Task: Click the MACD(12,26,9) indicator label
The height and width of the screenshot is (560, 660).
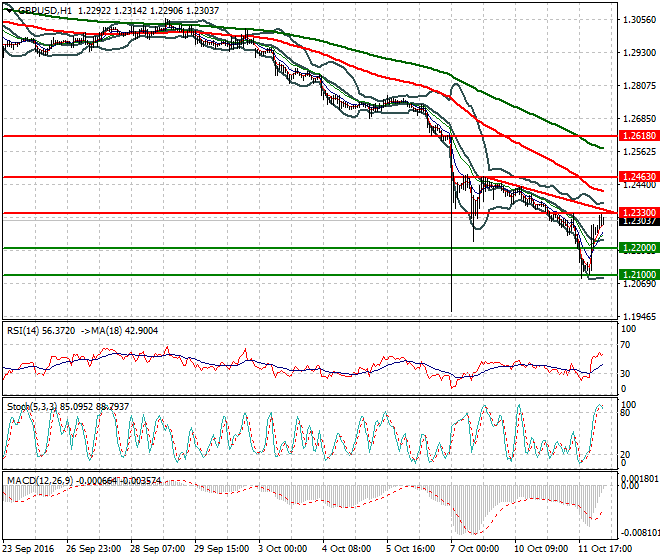Action: [40, 480]
